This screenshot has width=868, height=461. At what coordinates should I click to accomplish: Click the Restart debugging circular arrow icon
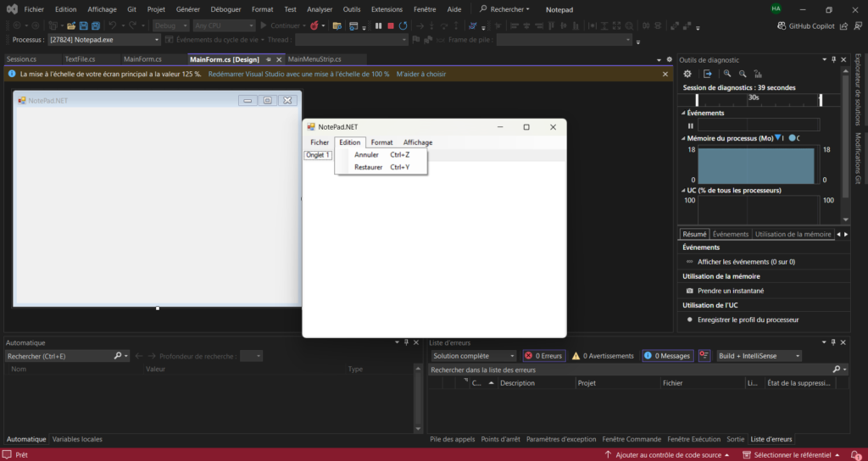[403, 25]
